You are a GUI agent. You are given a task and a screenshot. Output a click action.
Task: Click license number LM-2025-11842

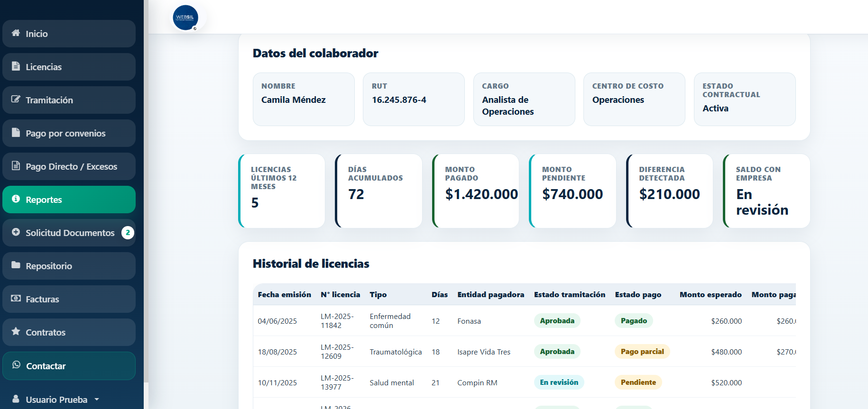pos(337,321)
